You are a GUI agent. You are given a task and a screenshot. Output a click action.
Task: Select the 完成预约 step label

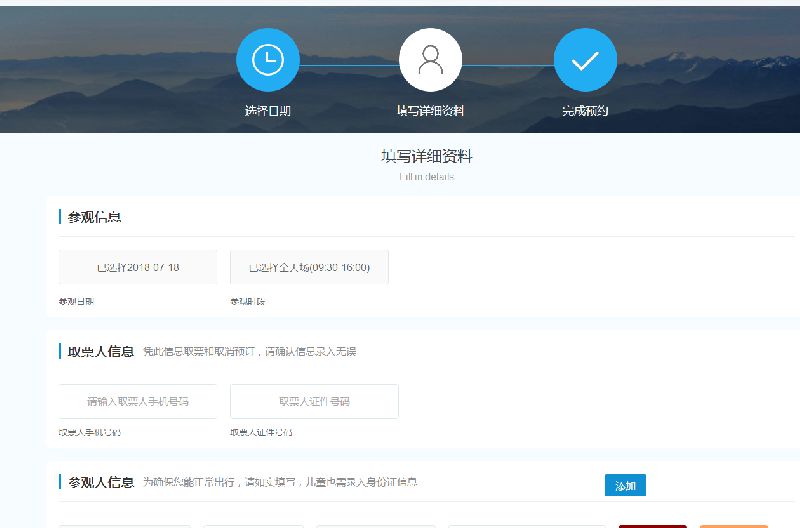[x=585, y=110]
